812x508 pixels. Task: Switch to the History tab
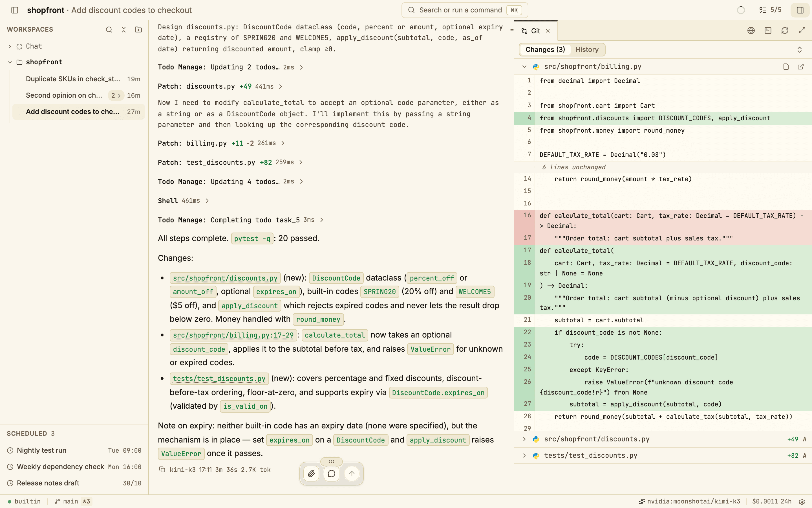587,50
